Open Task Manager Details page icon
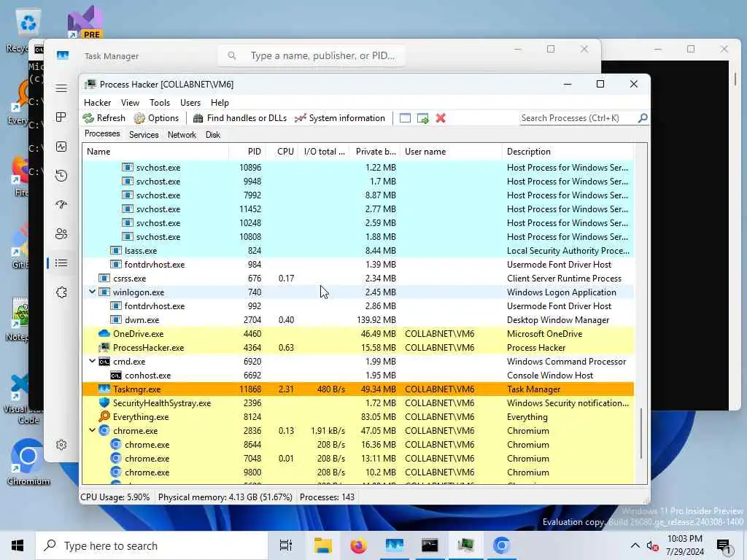The width and height of the screenshot is (747, 560). [61, 262]
